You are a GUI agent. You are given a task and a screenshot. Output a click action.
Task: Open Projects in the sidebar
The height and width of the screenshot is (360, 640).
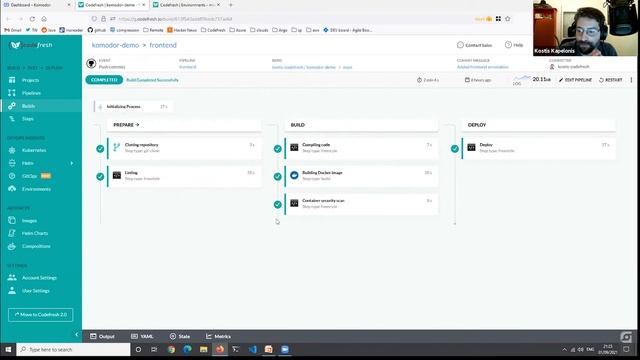click(x=30, y=80)
